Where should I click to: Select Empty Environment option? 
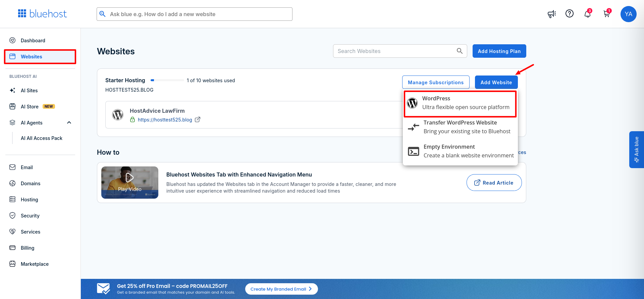[460, 151]
